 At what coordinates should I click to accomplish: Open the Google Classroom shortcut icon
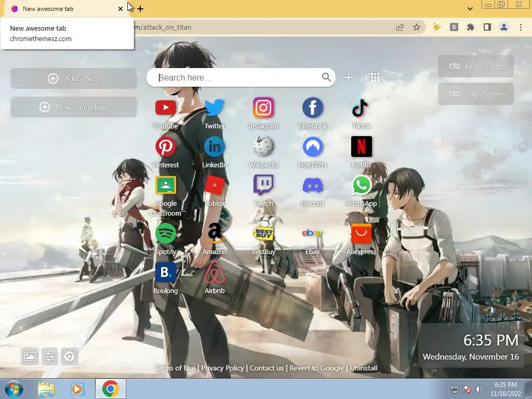166,185
